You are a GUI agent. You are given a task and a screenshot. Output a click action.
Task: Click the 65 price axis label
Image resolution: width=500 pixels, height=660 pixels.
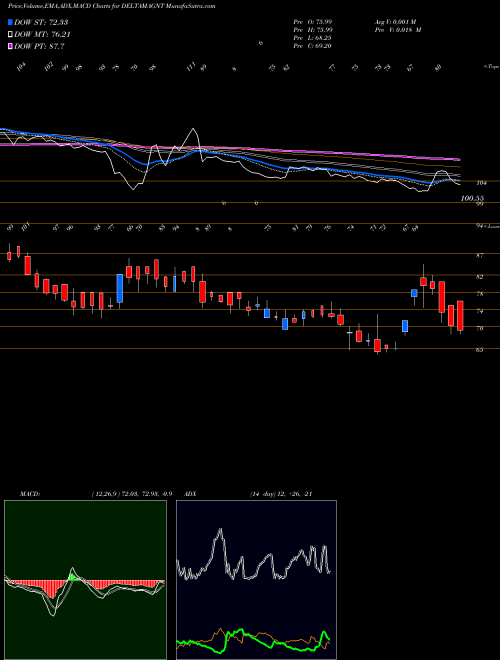click(x=480, y=350)
